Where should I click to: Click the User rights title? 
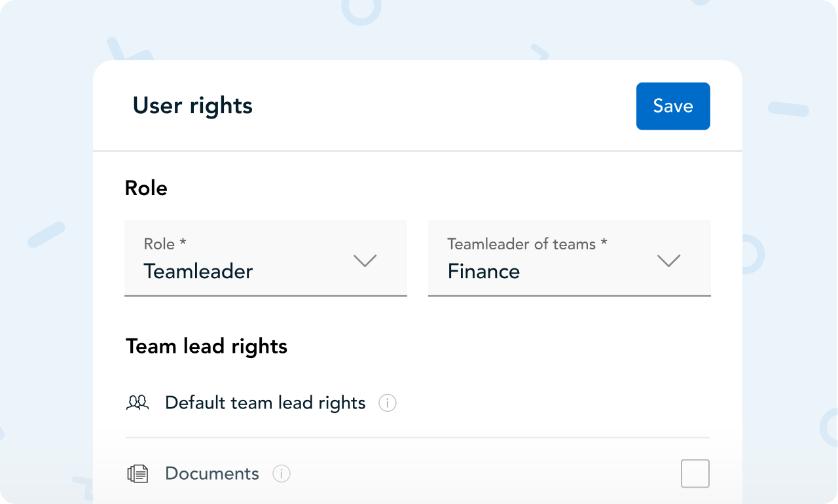[192, 106]
